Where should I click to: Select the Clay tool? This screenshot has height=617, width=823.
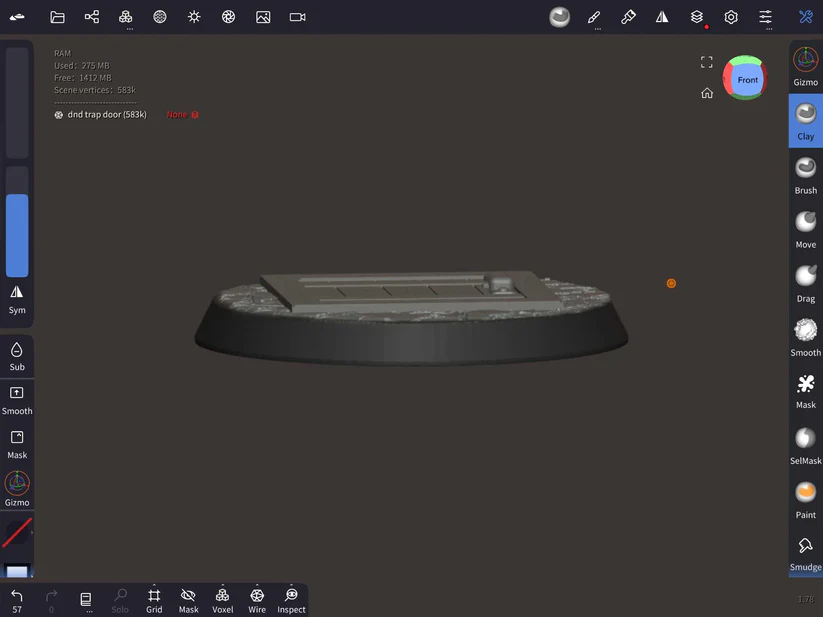[806, 121]
